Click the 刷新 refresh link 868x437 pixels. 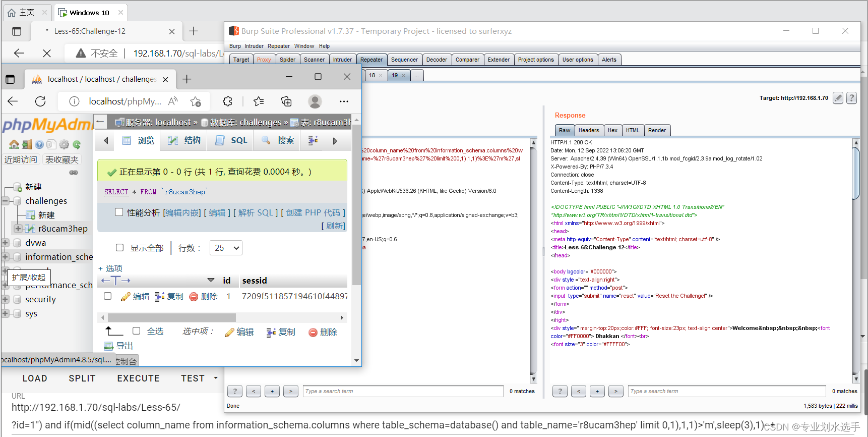pyautogui.click(x=334, y=226)
